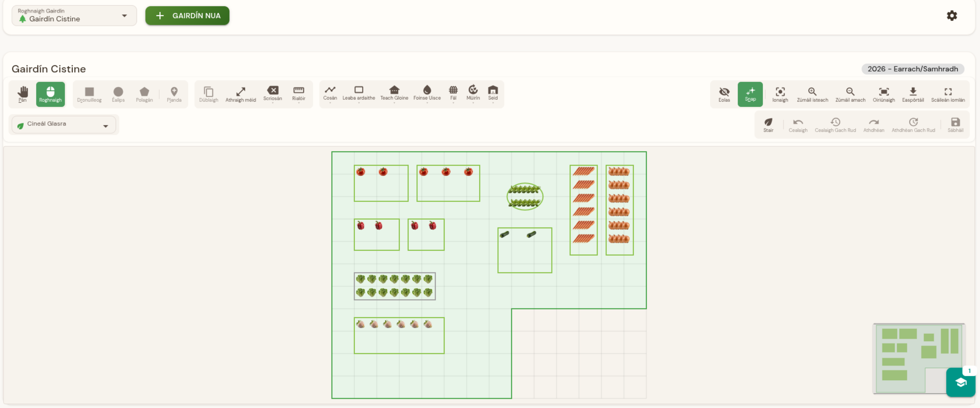980x408 pixels.
Task: Open the Stair history panel
Action: point(768,125)
